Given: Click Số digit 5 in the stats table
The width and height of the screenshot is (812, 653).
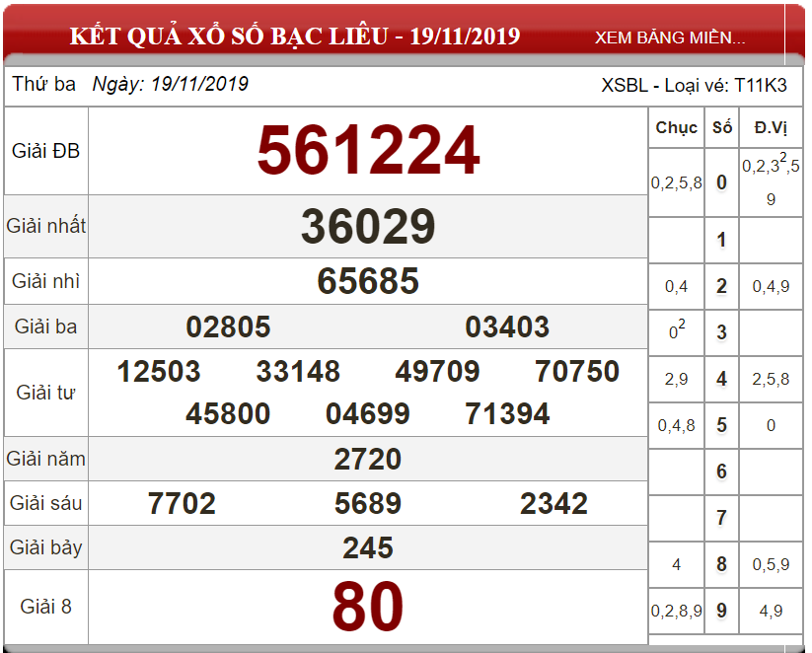Looking at the screenshot, I should (722, 425).
